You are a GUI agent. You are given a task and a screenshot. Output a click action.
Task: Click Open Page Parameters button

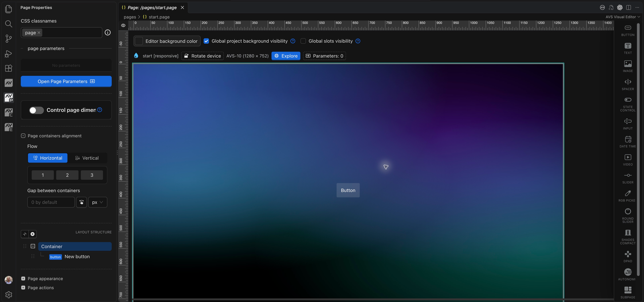[x=66, y=81]
